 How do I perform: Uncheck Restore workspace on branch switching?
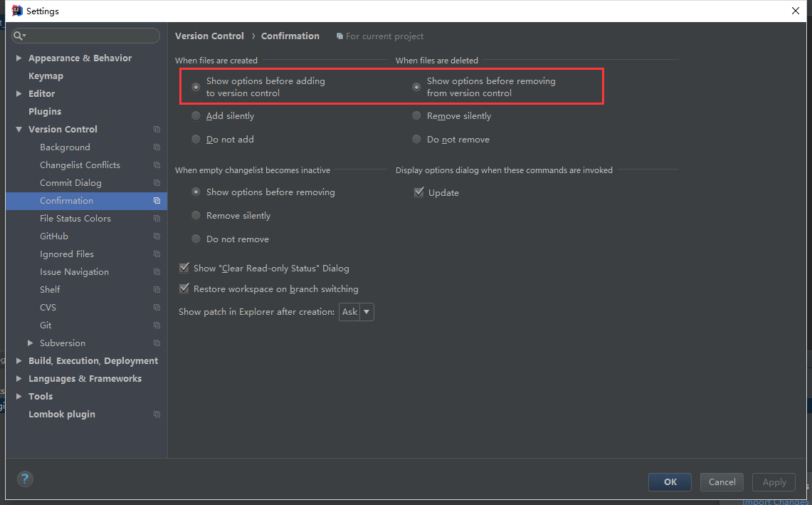pyautogui.click(x=185, y=289)
